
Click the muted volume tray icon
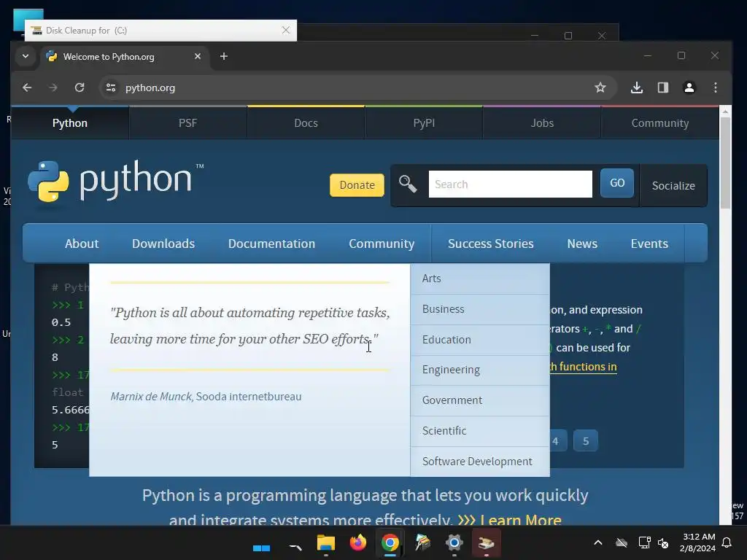pyautogui.click(x=663, y=542)
